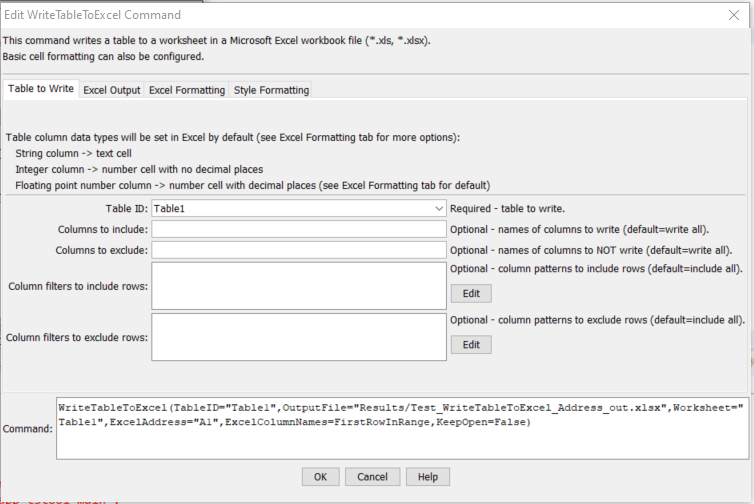Viewport: 754px width, 504px height.
Task: Click the 'String column -> text cell' line
Action: (x=73, y=153)
